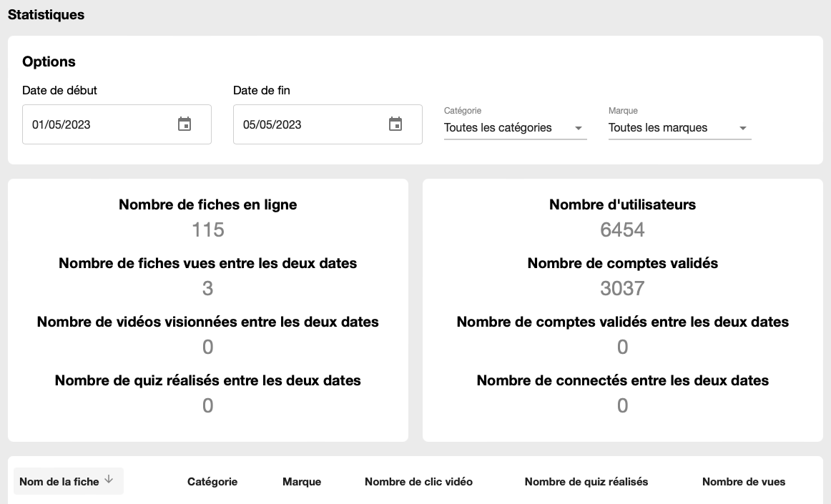831x504 pixels.
Task: Sort table by Marque column header
Action: click(302, 482)
